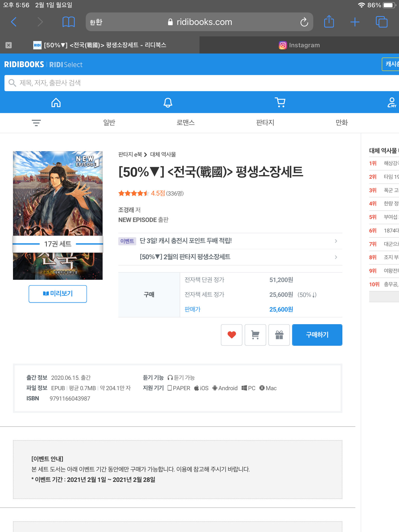The width and height of the screenshot is (399, 532).
Task: Go to Ridibooks home icon
Action: pos(56,103)
